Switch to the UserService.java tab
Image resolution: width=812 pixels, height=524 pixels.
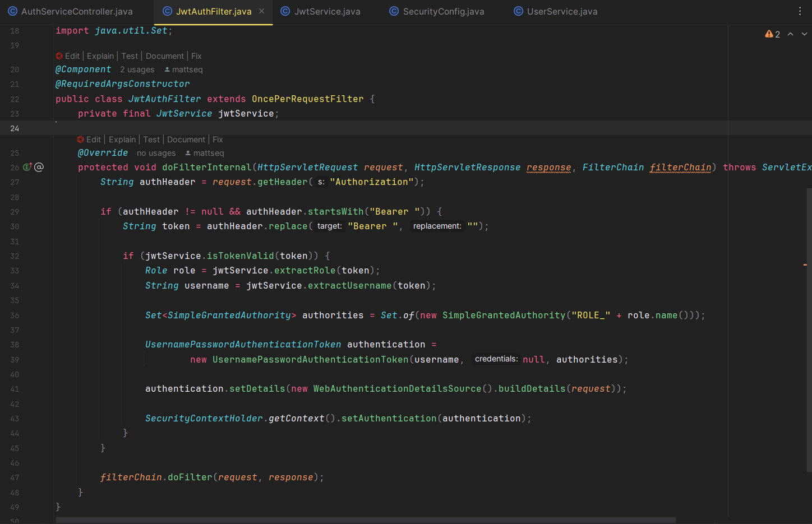pyautogui.click(x=562, y=11)
